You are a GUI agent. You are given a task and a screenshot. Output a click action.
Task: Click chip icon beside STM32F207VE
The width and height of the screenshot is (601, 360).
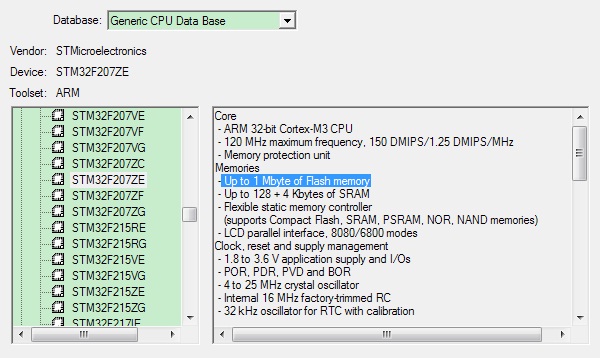coord(58,115)
